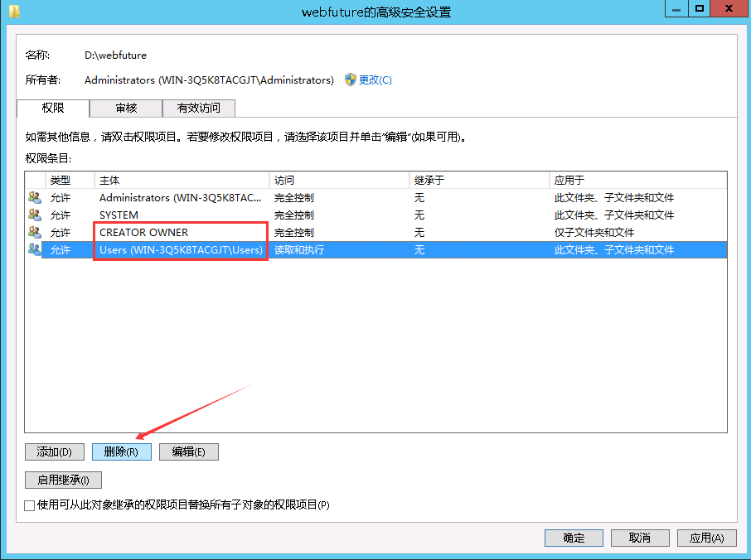Click the 应用(A) button
This screenshot has width=751, height=560.
pos(706,538)
